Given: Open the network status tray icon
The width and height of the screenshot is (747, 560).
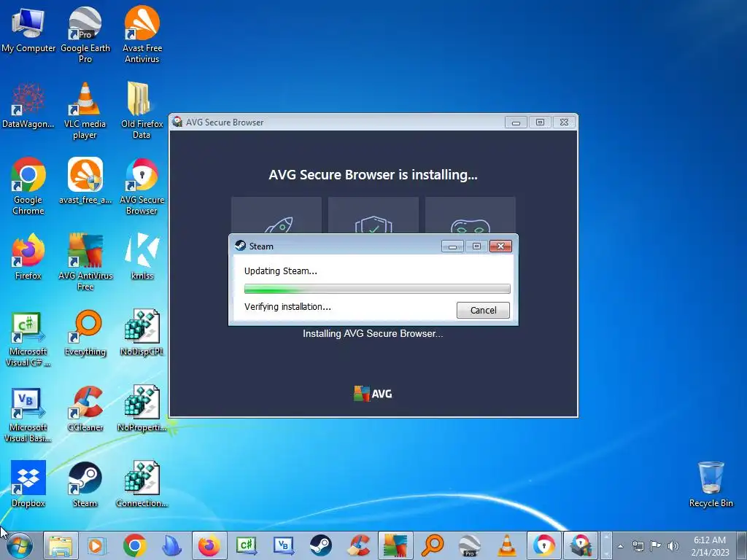Looking at the screenshot, I should [638, 546].
